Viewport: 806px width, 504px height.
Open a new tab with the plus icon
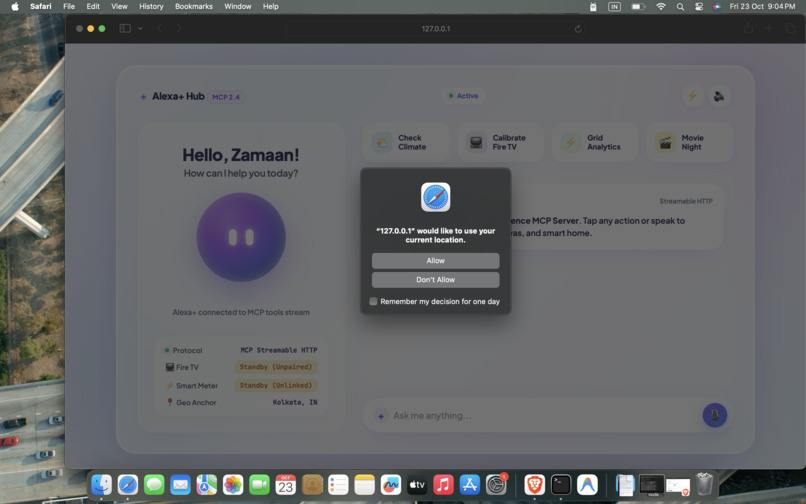pos(769,28)
